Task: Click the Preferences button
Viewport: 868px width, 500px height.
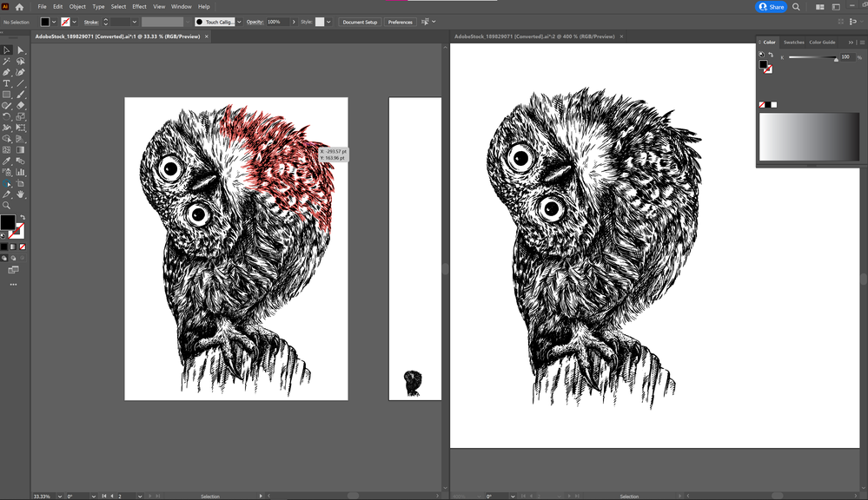Action: point(401,22)
